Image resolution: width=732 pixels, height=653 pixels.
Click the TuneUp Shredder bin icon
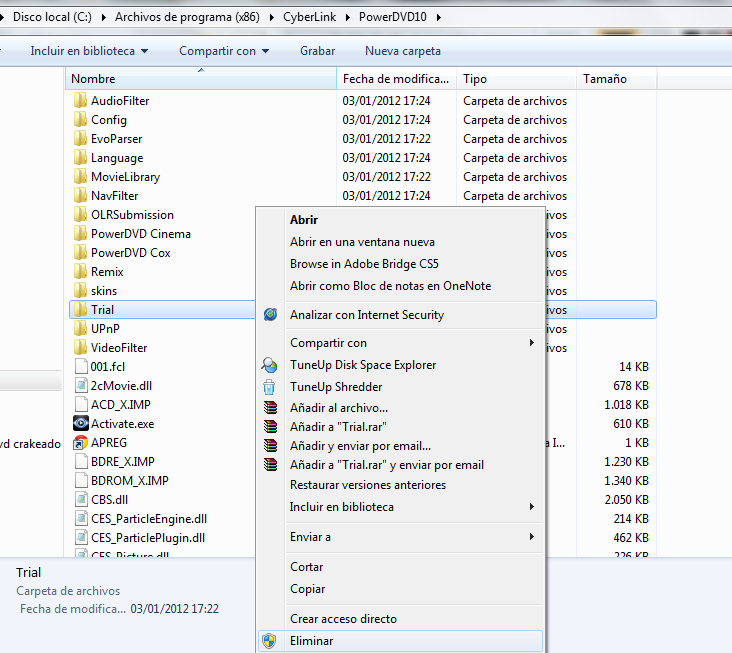click(269, 387)
